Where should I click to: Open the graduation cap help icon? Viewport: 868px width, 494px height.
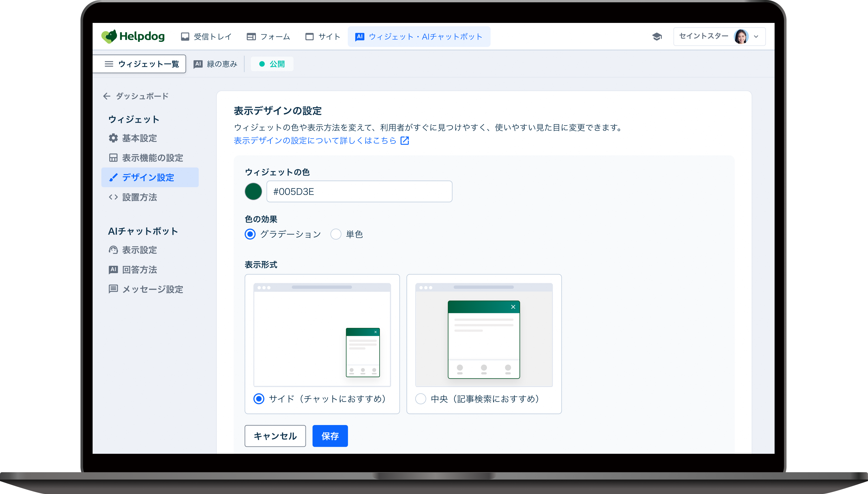(x=657, y=36)
